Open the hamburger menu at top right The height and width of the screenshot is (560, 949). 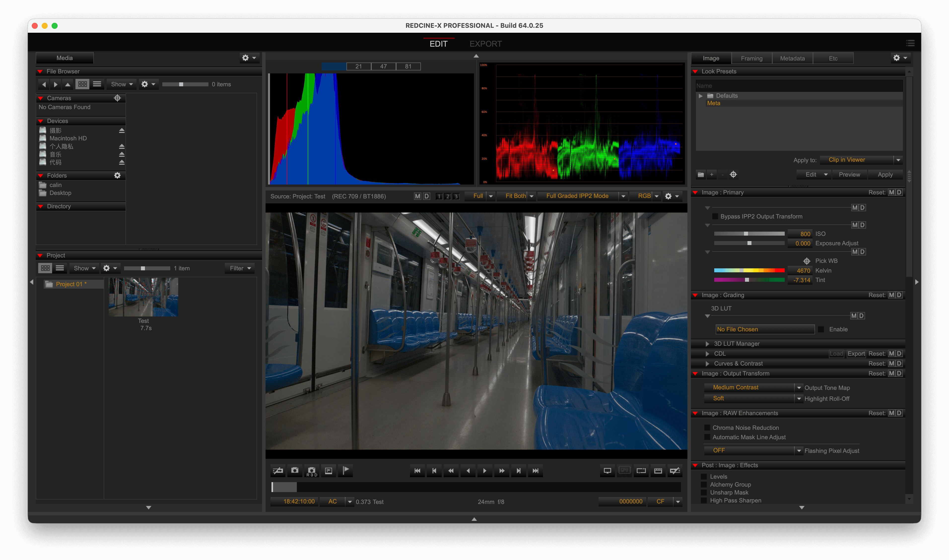click(910, 43)
